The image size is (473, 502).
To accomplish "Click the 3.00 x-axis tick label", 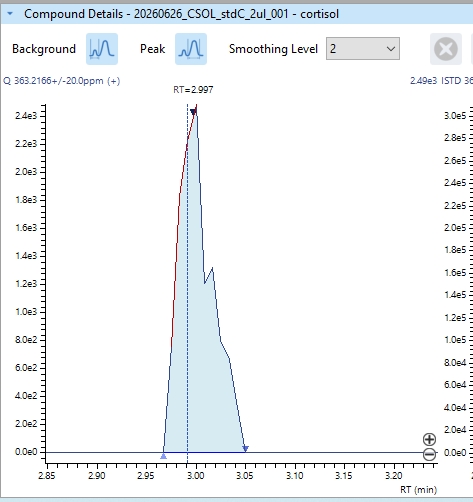I will pos(196,475).
